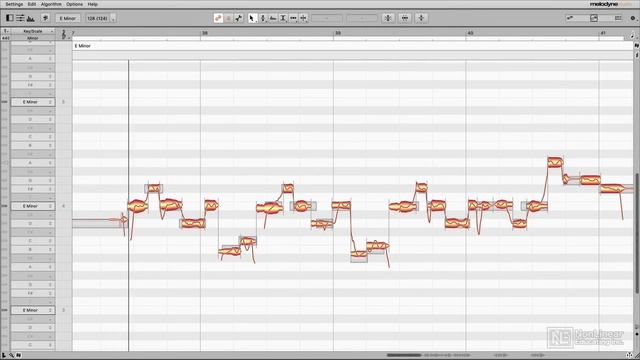
Task: Click the bottom-left corner scale icon
Action: coord(4,356)
